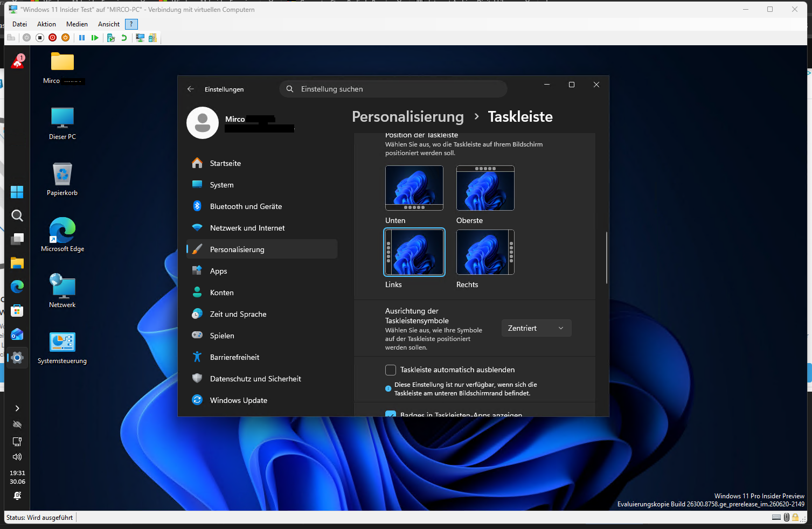Open Startseite in the Settings sidebar
Image resolution: width=812 pixels, height=529 pixels.
click(x=262, y=163)
